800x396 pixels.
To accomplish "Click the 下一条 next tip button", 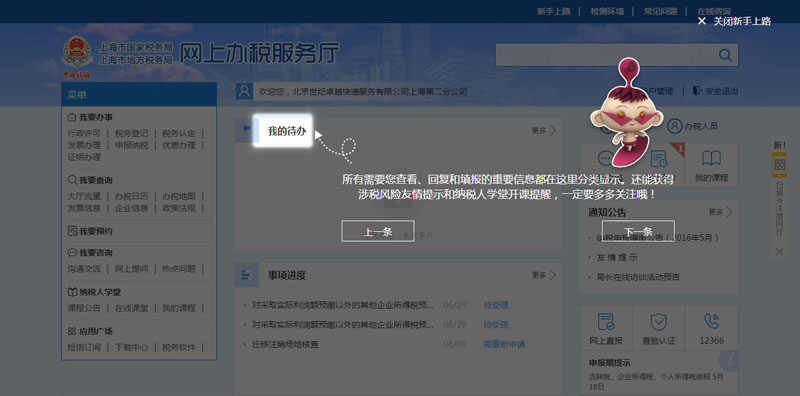I will [638, 231].
